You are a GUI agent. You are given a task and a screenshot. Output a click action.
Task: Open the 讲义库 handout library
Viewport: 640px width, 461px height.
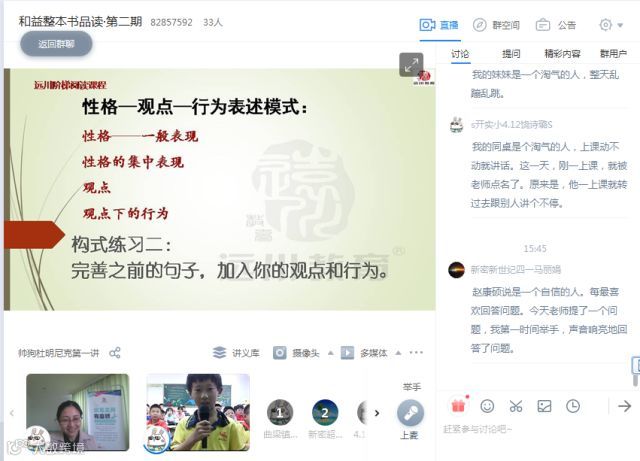236,352
